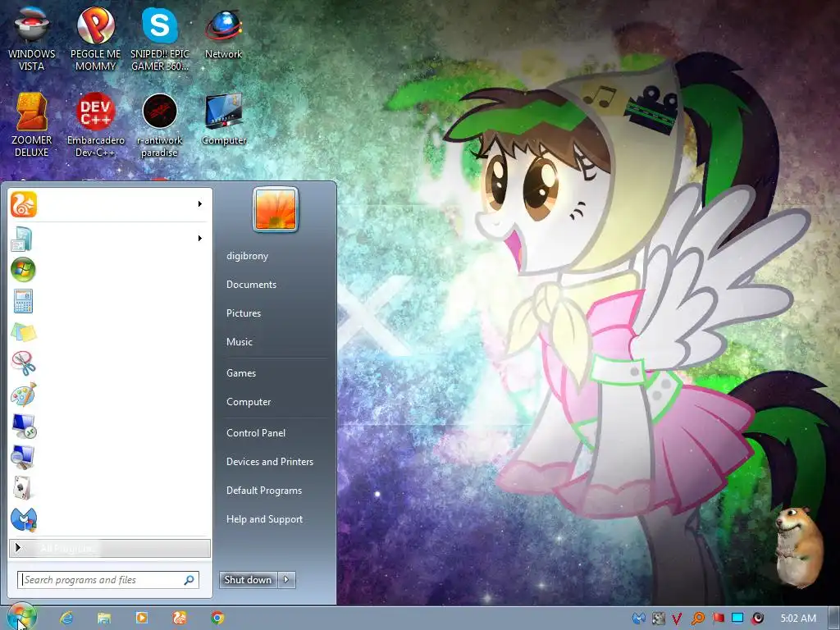Open Control Panel from the Start menu

point(256,433)
